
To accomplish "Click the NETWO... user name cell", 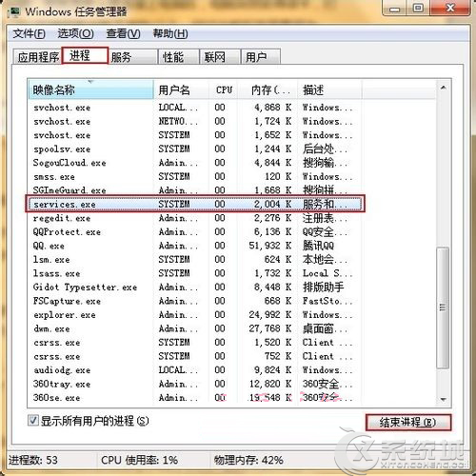I will tap(178, 121).
